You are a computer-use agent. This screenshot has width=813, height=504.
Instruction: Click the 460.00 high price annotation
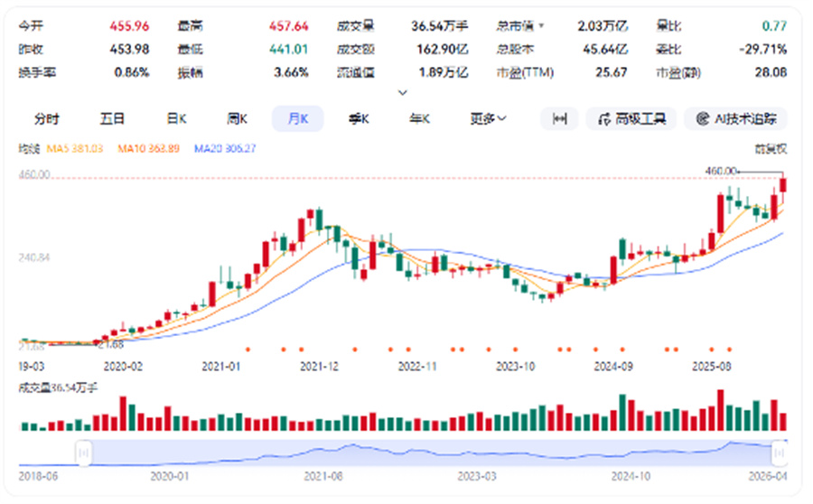721,171
